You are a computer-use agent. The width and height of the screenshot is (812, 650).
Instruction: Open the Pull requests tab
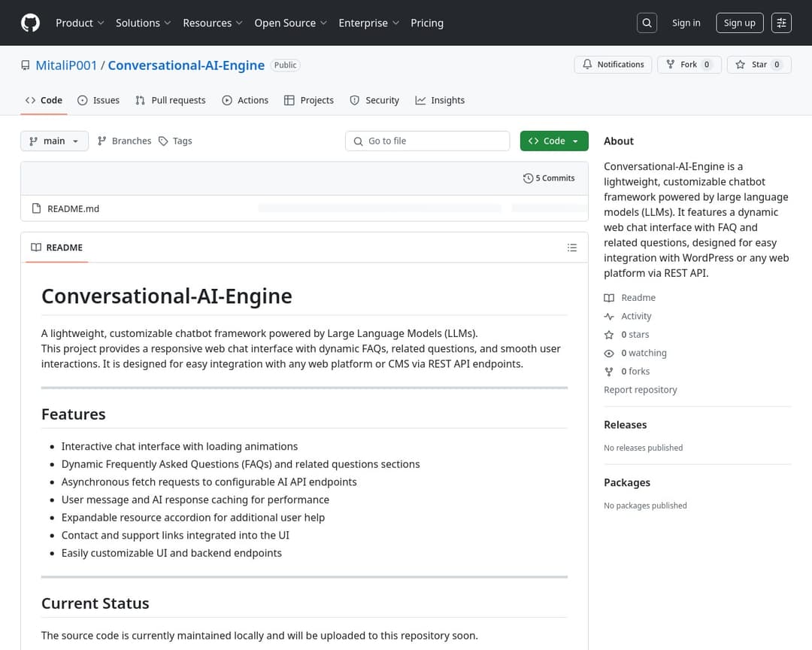coord(171,101)
